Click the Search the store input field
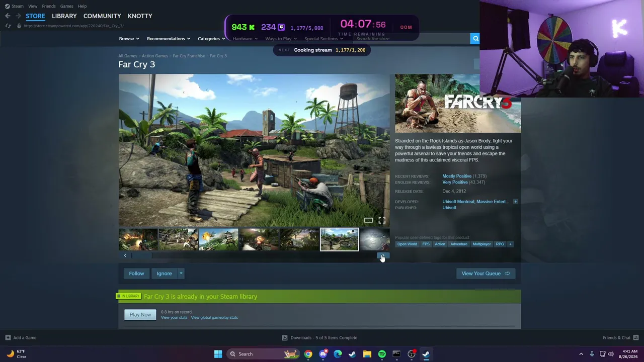Image resolution: width=644 pixels, height=362 pixels. click(x=412, y=39)
